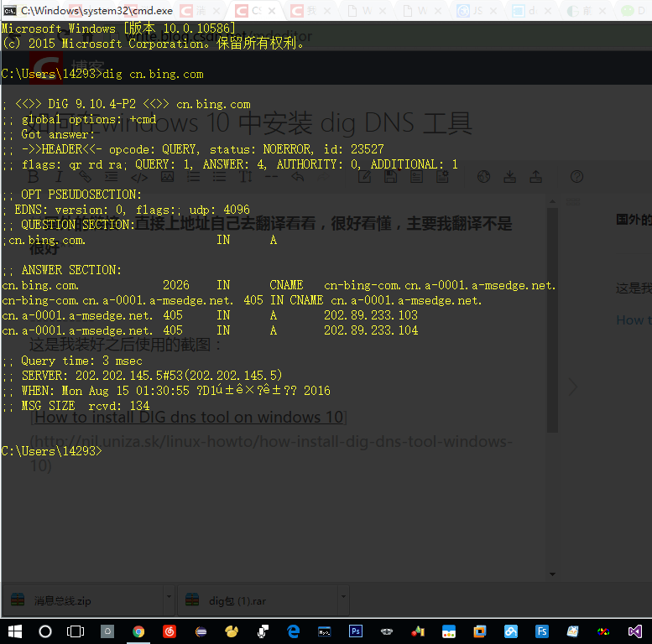Click the drafts document icon next to the save icon
Viewport: 652px width, 644px height.
417,177
